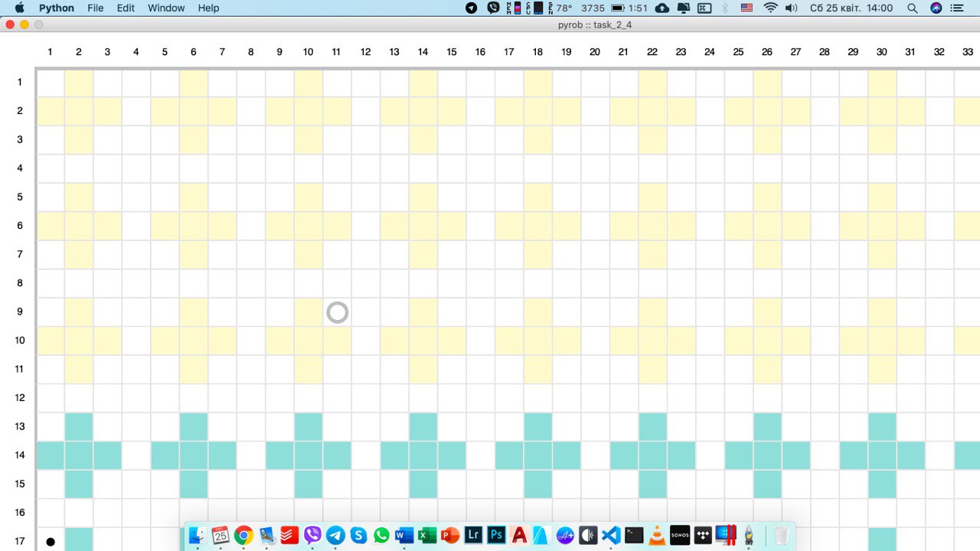Click the yellow cell at row 6, column 26
The height and width of the screenshot is (551, 980).
768,226
